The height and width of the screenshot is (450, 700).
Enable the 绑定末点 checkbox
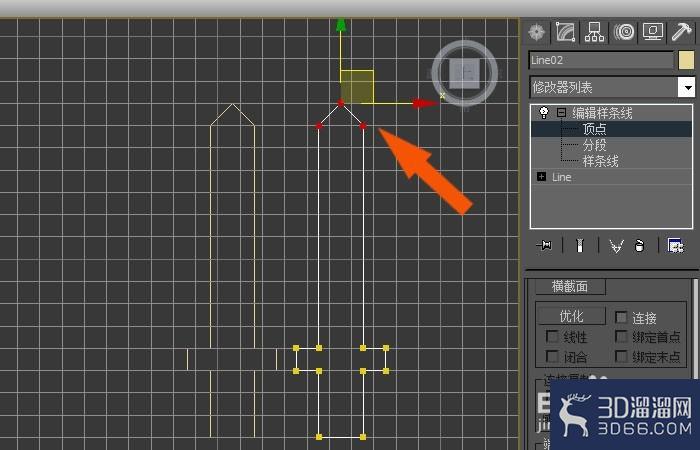pyautogui.click(x=621, y=356)
